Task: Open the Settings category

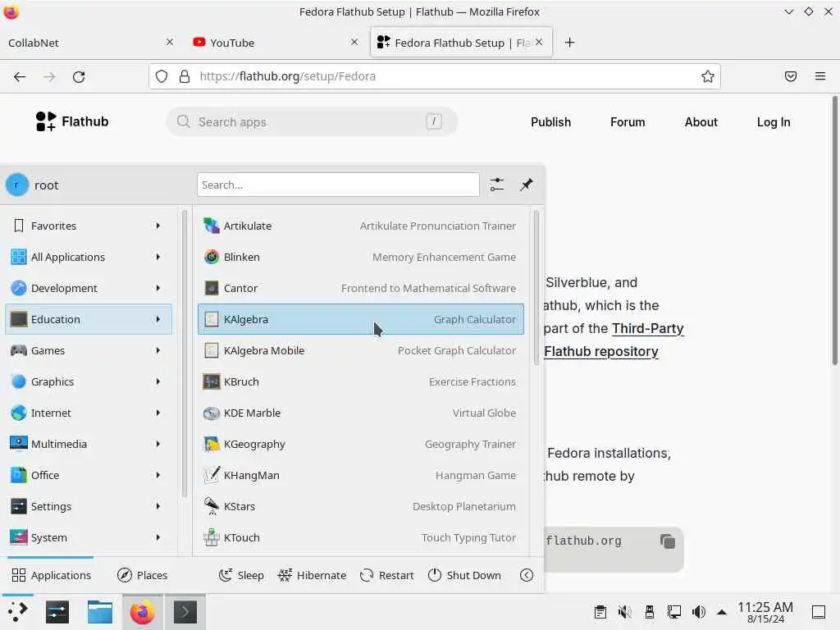Action: point(89,506)
